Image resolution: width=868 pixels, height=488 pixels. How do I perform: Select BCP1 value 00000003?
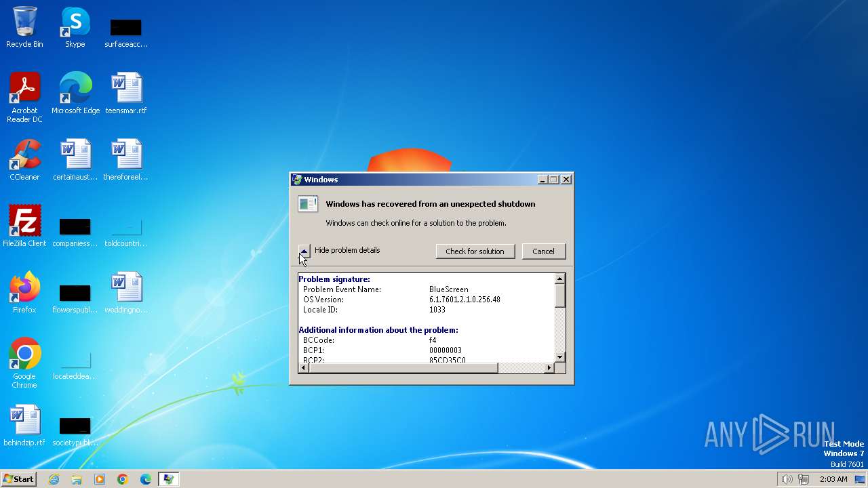(446, 350)
